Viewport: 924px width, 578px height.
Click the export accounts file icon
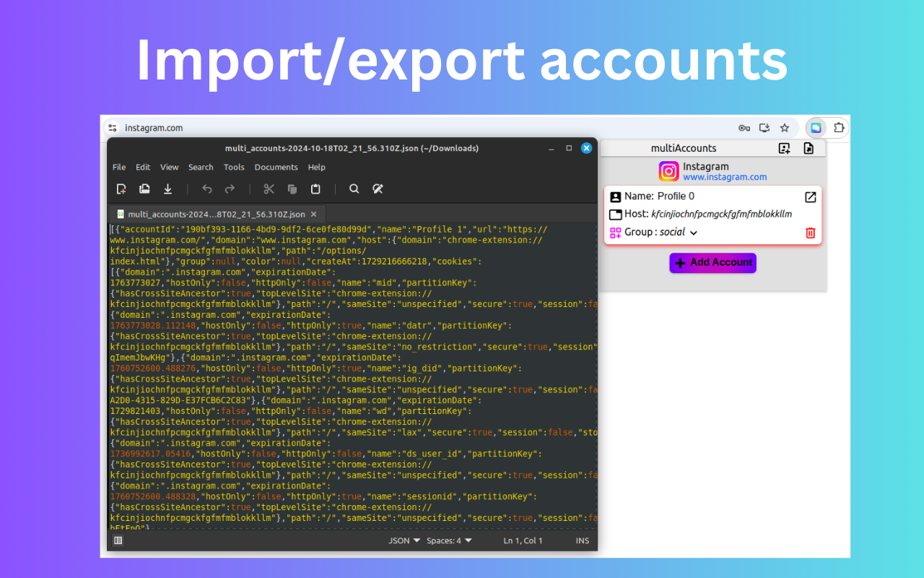coord(808,148)
